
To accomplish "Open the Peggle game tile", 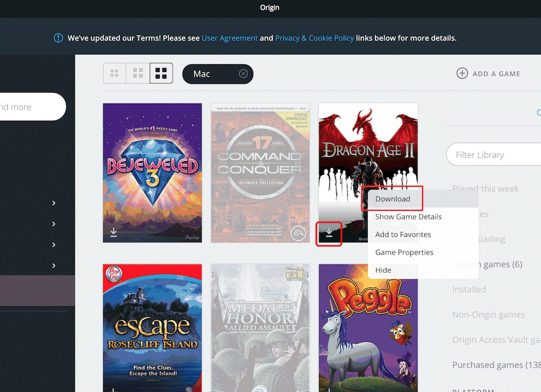I will (368, 328).
